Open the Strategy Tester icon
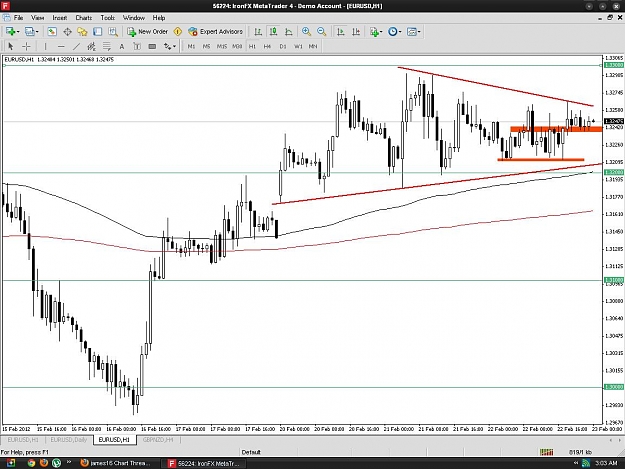625x469 pixels. coord(113,31)
